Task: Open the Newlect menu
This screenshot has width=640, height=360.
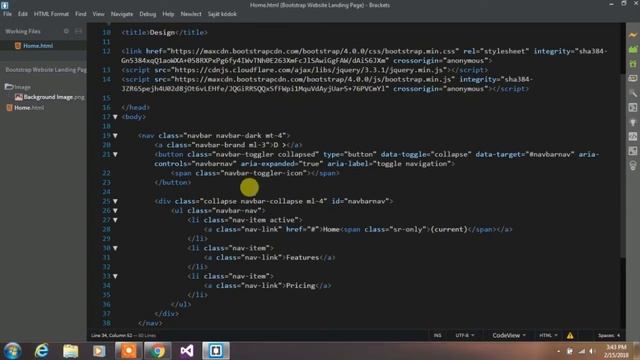Action: (191, 14)
